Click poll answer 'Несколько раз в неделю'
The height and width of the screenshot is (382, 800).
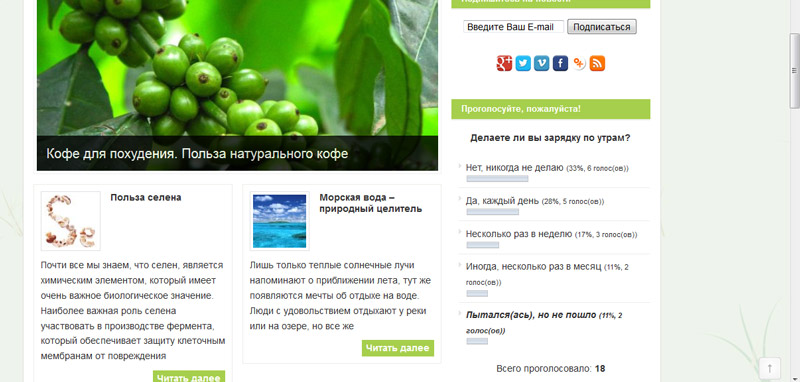tap(519, 234)
